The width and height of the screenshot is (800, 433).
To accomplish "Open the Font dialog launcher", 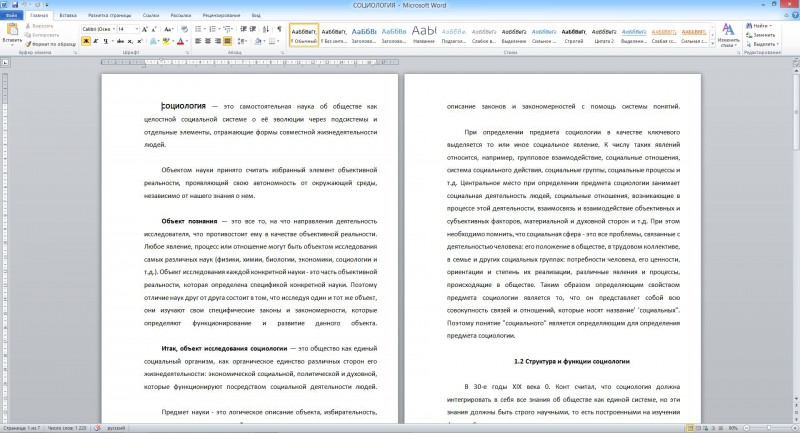I will pos(187,53).
